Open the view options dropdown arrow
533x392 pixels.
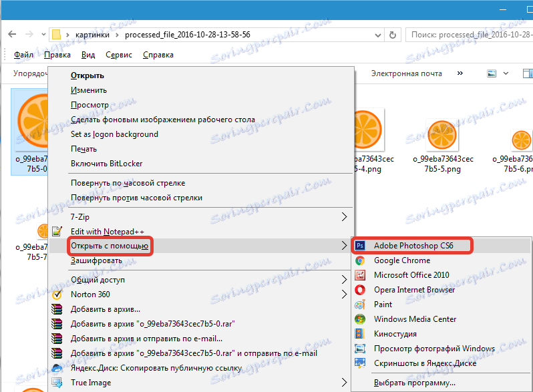pyautogui.click(x=506, y=73)
